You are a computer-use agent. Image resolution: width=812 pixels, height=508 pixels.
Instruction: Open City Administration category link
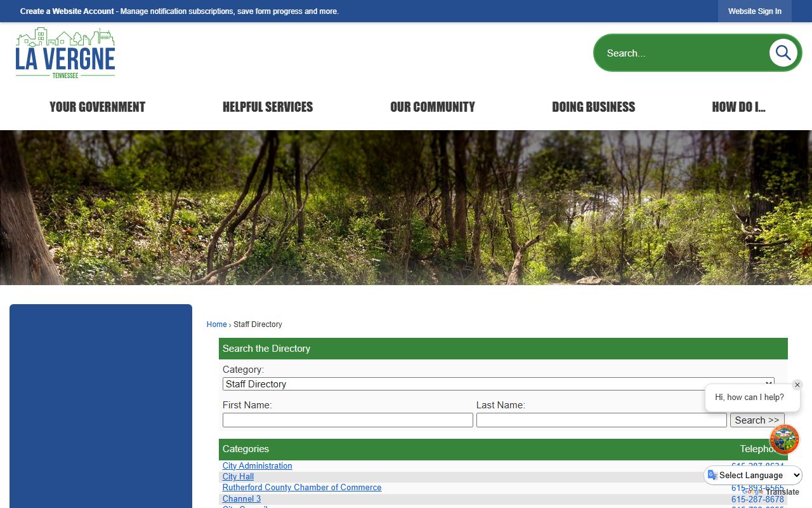click(257, 466)
